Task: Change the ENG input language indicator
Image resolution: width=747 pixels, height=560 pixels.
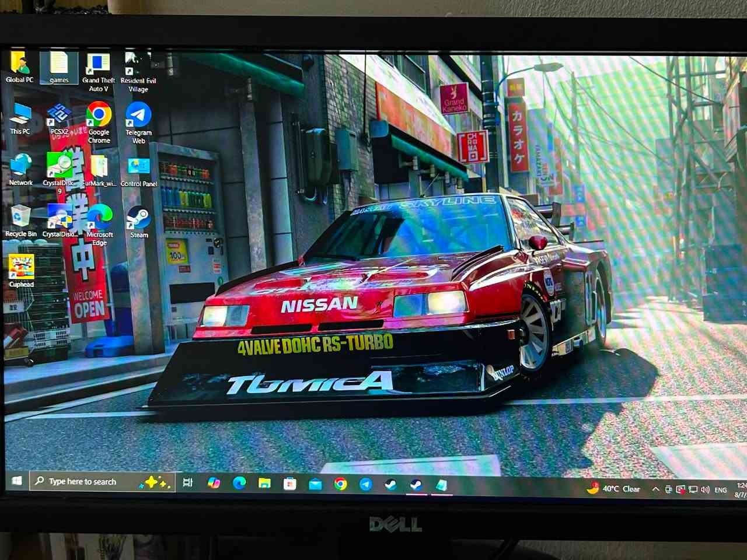Action: point(721,490)
